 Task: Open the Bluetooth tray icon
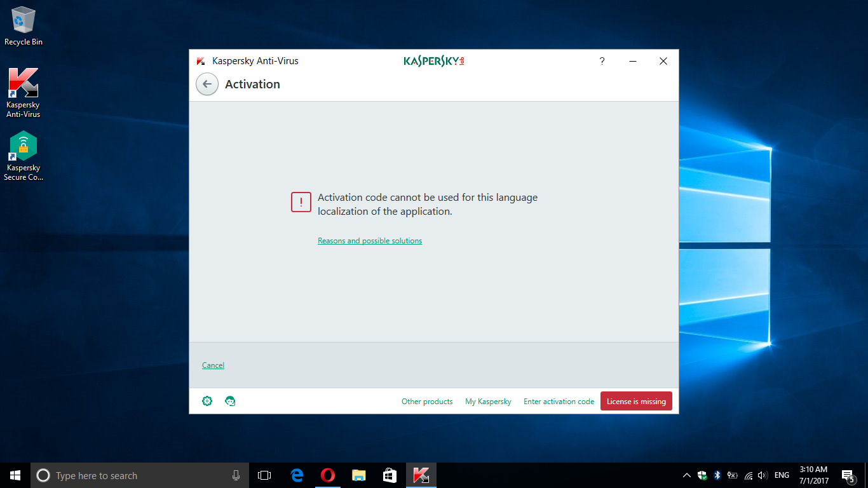[717, 475]
